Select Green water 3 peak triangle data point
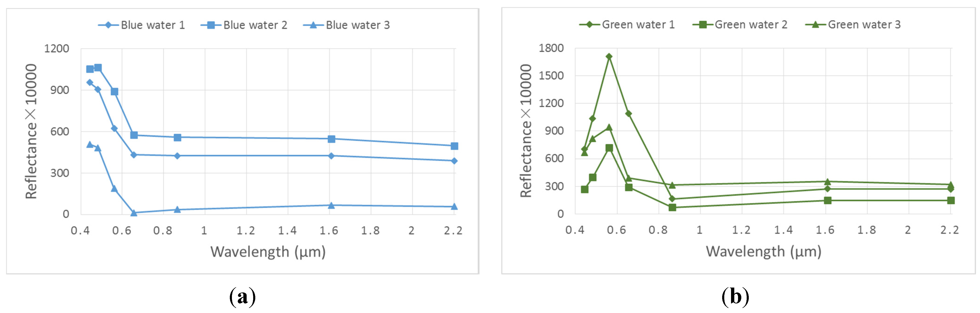The height and width of the screenshot is (313, 980). pyautogui.click(x=609, y=127)
